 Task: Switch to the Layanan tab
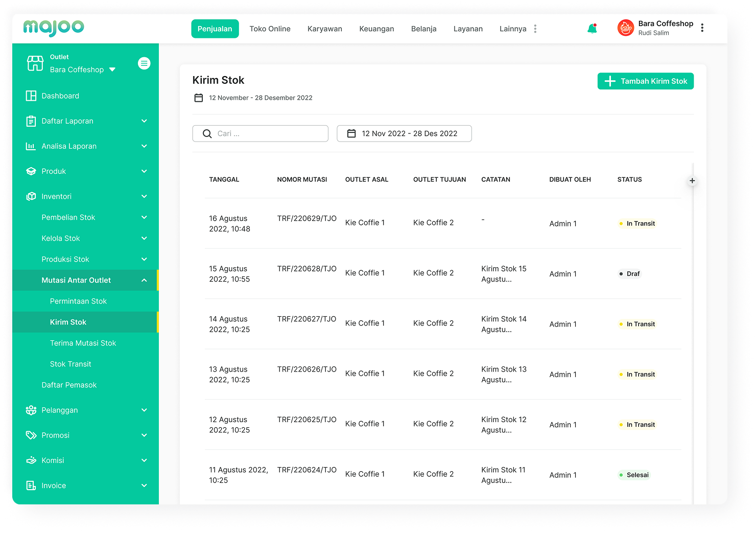468,29
